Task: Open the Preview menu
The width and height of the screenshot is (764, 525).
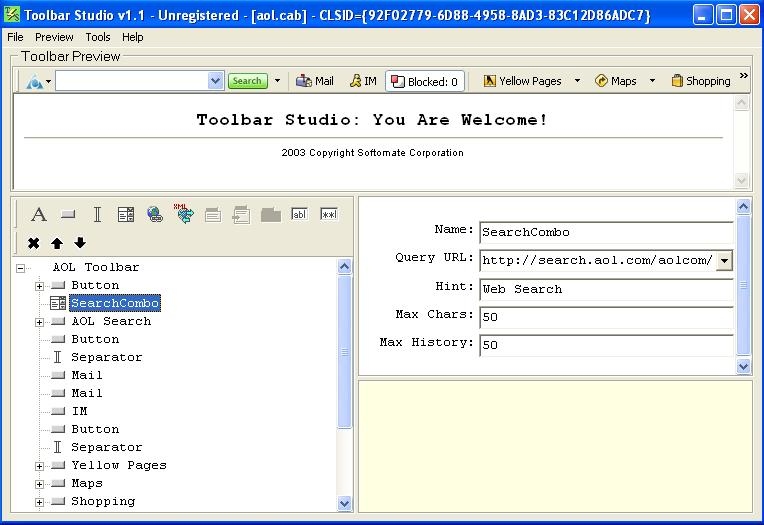Action: 54,37
